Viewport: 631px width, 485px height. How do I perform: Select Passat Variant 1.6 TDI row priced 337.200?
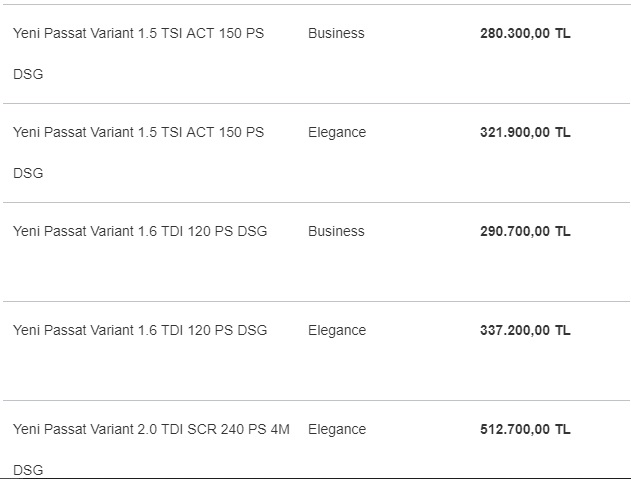[x=316, y=351]
